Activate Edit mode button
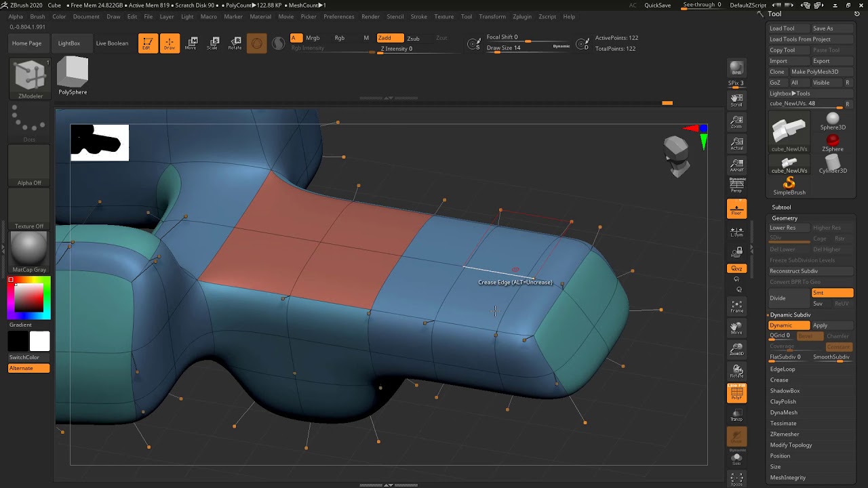This screenshot has height=488, width=868. (146, 43)
